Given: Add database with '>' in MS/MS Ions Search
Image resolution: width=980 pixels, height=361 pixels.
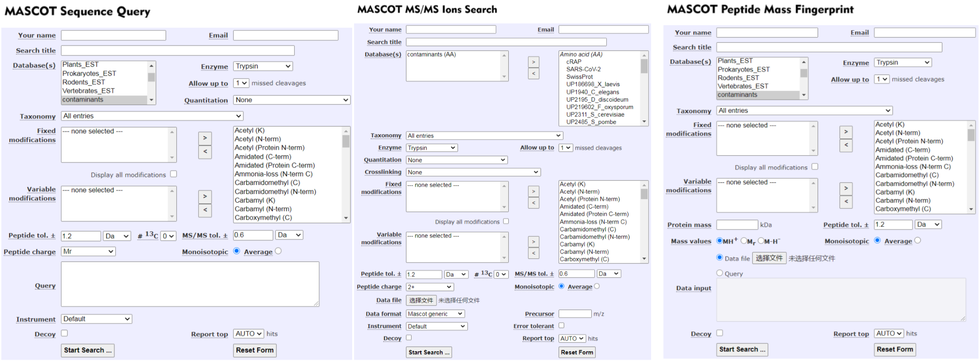Looking at the screenshot, I should [534, 62].
